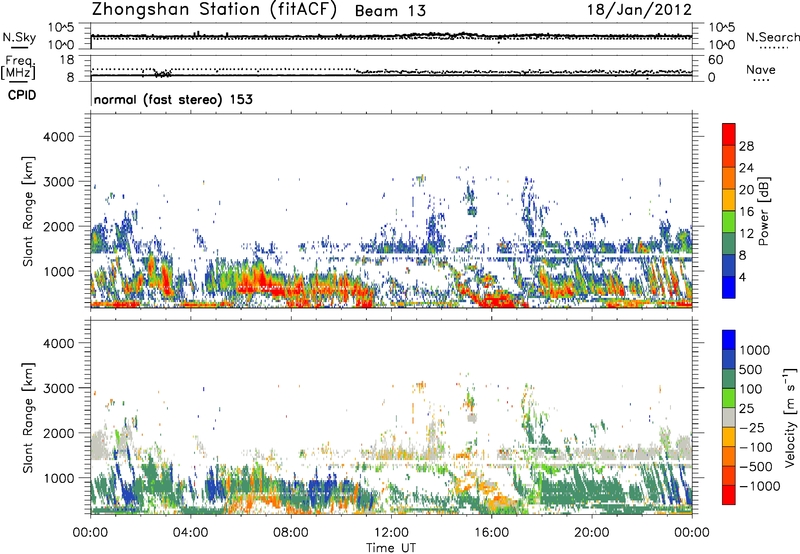Click the red 28 dB power swatch

point(729,134)
